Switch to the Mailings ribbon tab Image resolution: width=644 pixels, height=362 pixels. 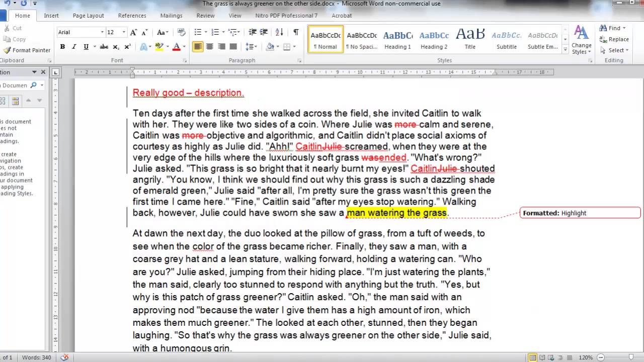pyautogui.click(x=171, y=16)
